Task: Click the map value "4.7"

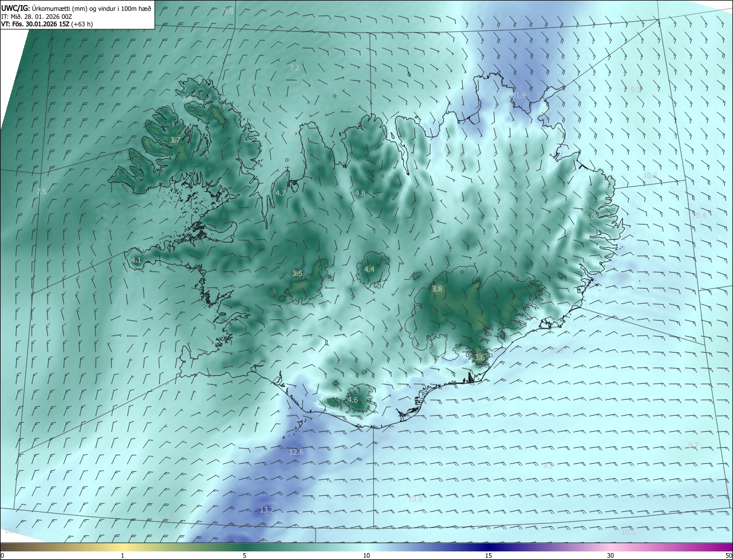Action: click(x=281, y=194)
